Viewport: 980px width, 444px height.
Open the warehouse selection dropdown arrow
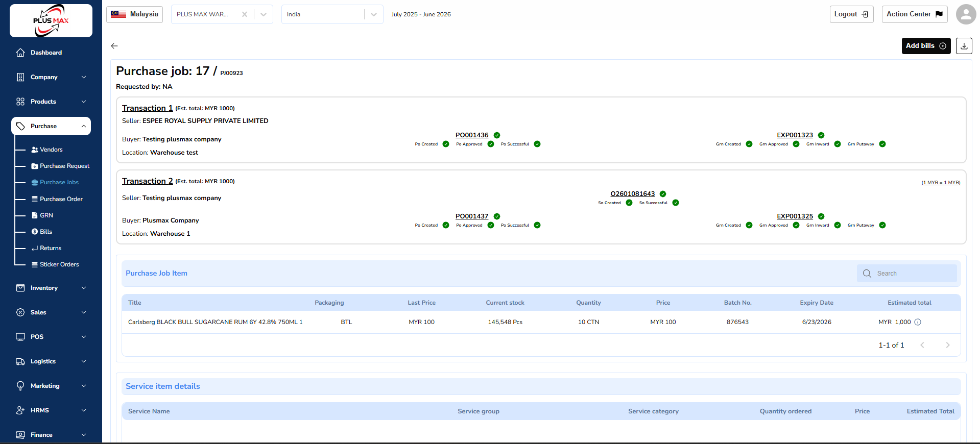pyautogui.click(x=264, y=14)
